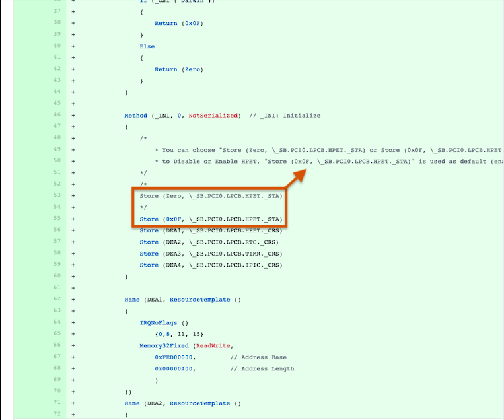This screenshot has width=504, height=420.
Task: Click the "{0,8, 11, 15}" IRQ list
Action: tap(179, 334)
